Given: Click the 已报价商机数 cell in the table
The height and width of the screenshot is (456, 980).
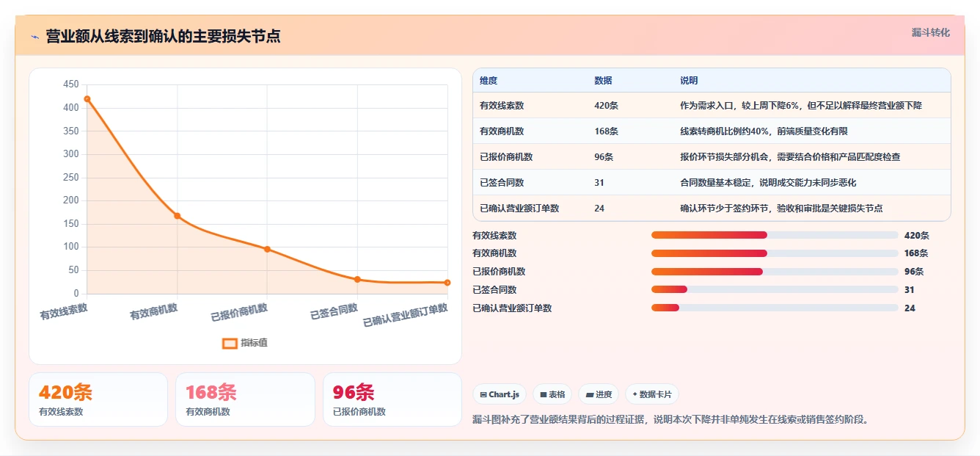Looking at the screenshot, I should (x=506, y=157).
